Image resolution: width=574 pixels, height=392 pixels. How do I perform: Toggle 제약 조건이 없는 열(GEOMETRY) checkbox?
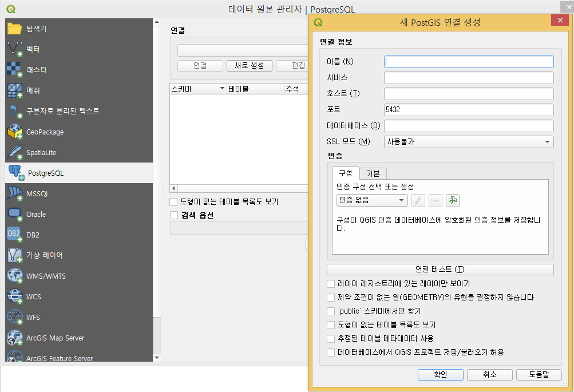coord(331,297)
